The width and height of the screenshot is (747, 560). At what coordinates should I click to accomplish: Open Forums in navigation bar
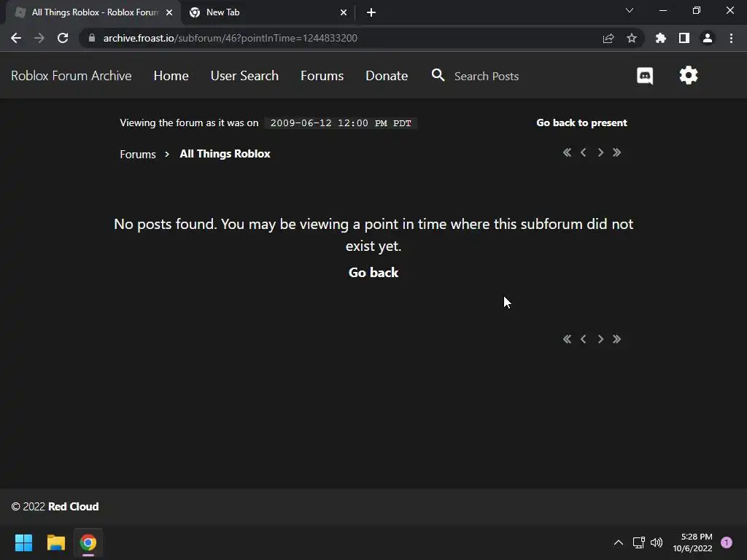click(322, 76)
